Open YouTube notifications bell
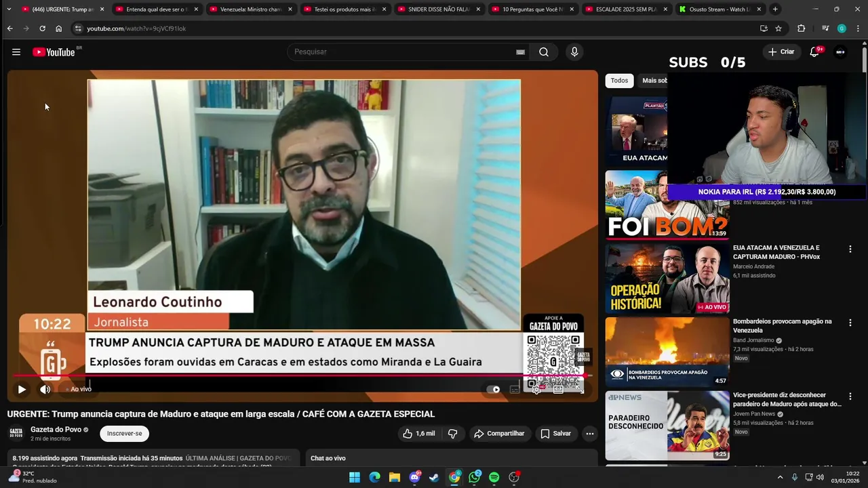This screenshot has width=868, height=488. click(815, 52)
